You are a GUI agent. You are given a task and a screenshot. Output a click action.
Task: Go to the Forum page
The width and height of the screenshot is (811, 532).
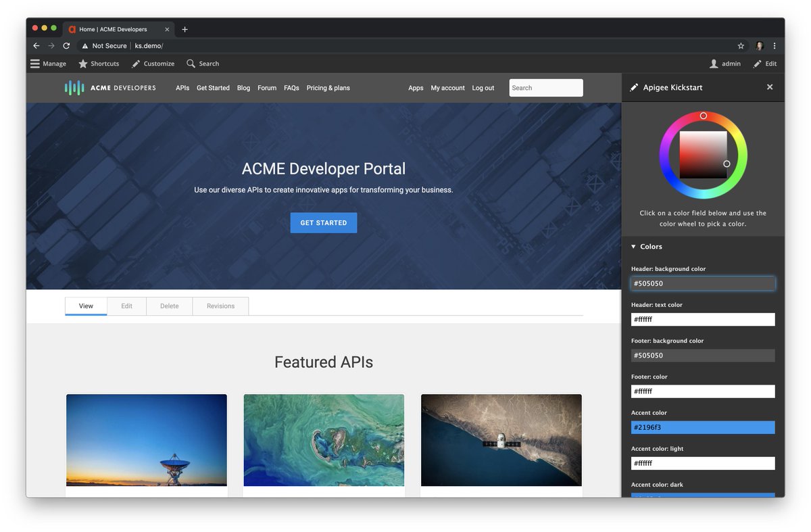267,88
